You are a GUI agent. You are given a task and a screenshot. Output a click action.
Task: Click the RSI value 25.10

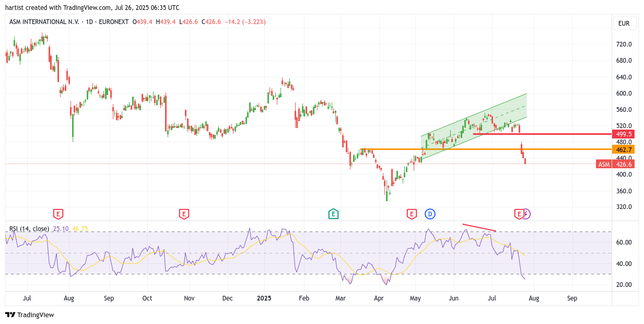(61, 228)
